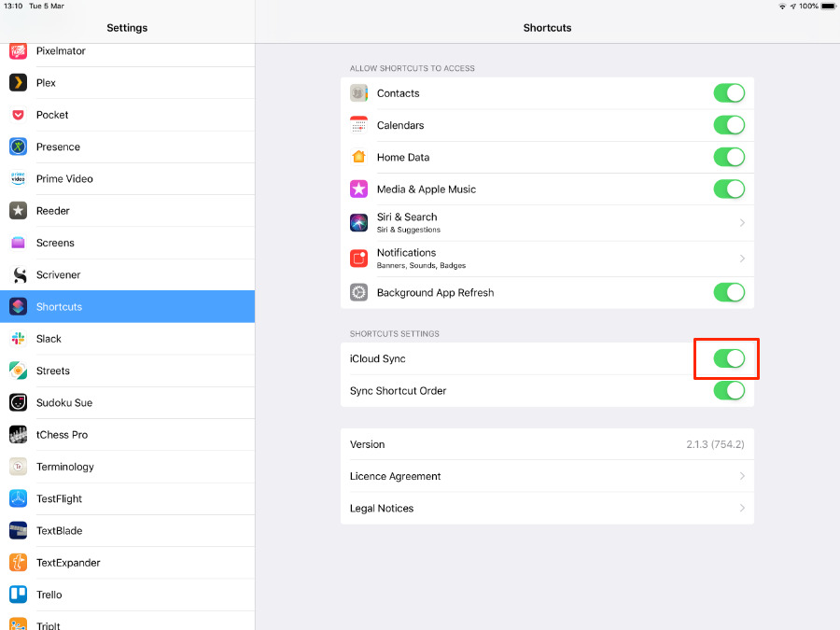Tap the Wi-Fi icon in status bar
Screen dimensions: 840x630
tap(782, 6)
